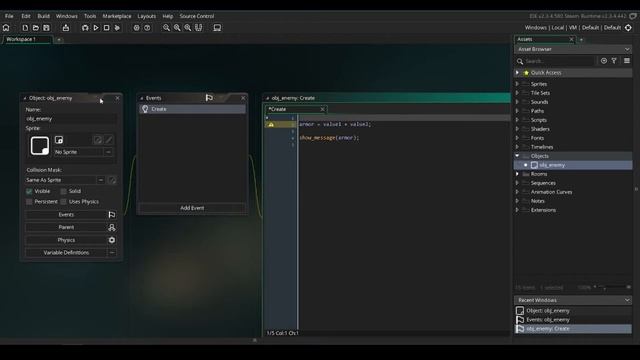Start the debugger with the bug icon

coord(85,28)
